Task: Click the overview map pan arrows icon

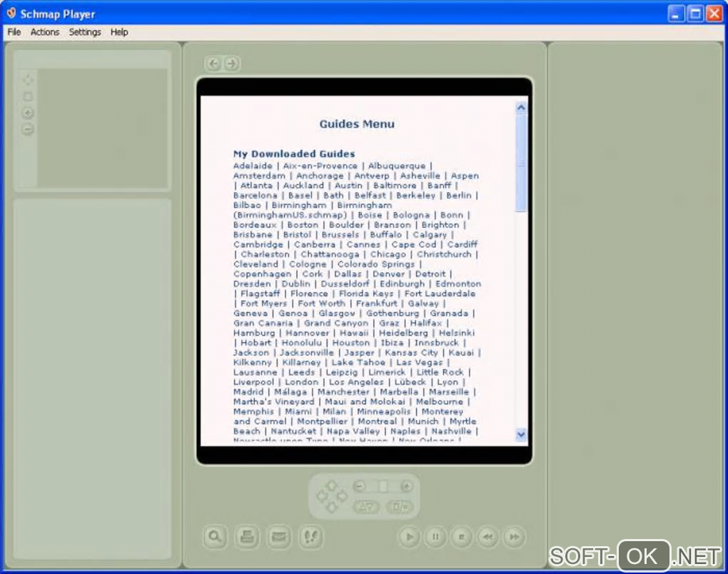Action: click(x=28, y=80)
